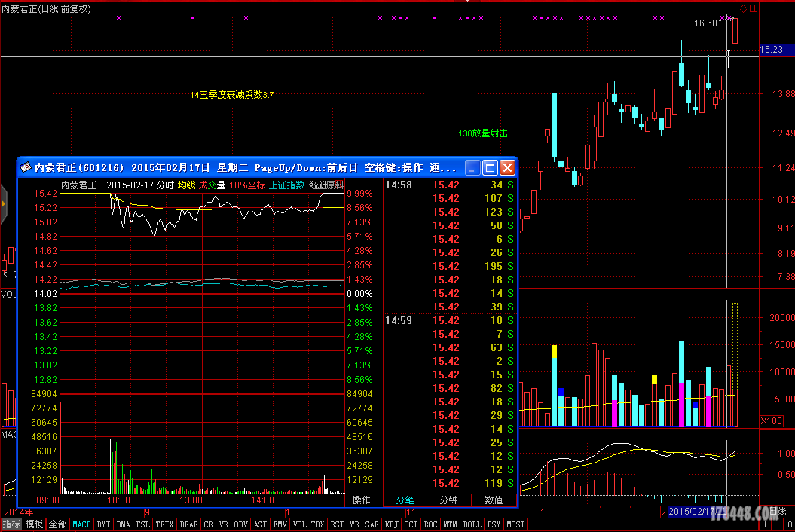Click the 14三季度衰减系数3.7 annotation
Image resolution: width=795 pixels, height=532 pixels.
(x=231, y=95)
